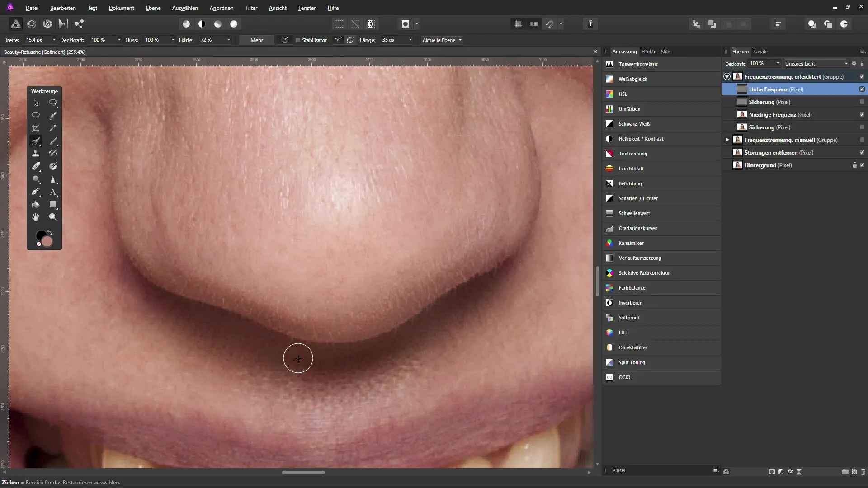
Task: Collapse the Frequenztrennung erleichtert group
Action: [x=727, y=77]
